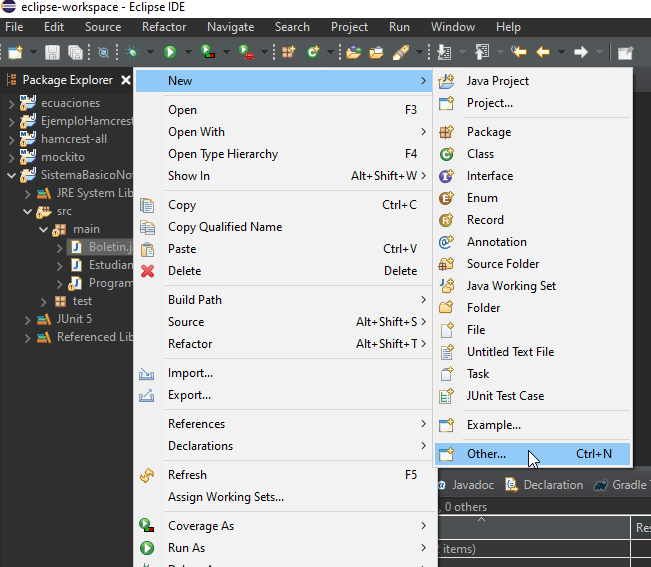Choose Source Folder from New submenu
651x567 pixels.
point(533,264)
